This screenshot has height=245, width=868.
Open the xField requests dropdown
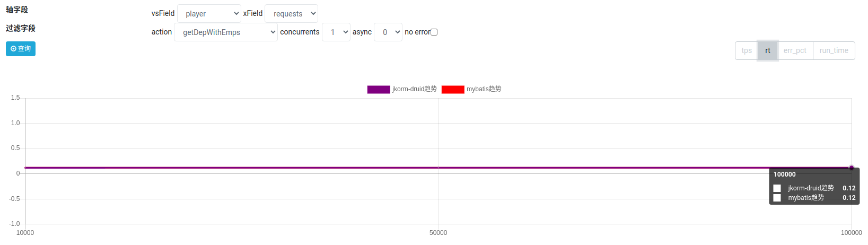291,14
